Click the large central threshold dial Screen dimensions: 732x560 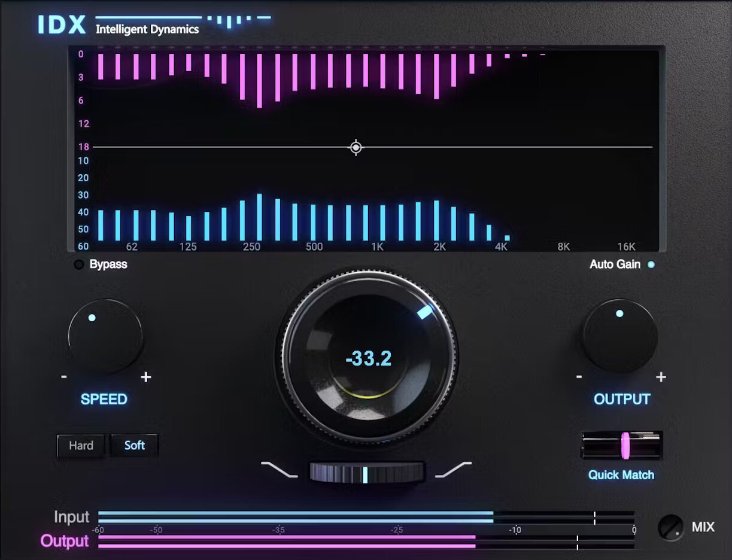(368, 358)
